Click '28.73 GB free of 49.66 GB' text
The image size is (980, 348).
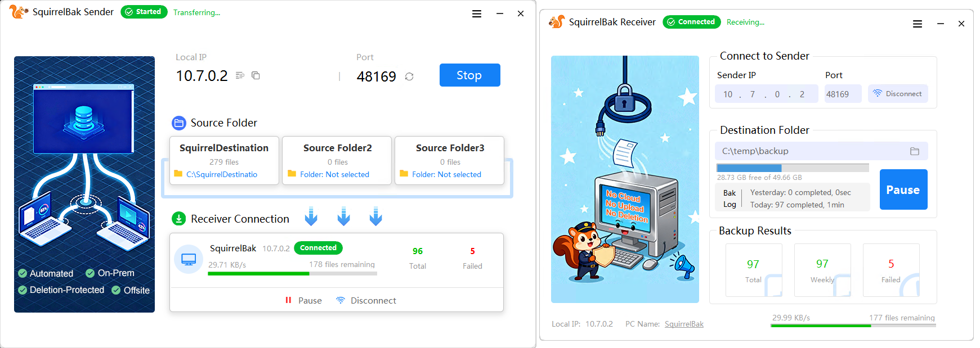pos(759,178)
